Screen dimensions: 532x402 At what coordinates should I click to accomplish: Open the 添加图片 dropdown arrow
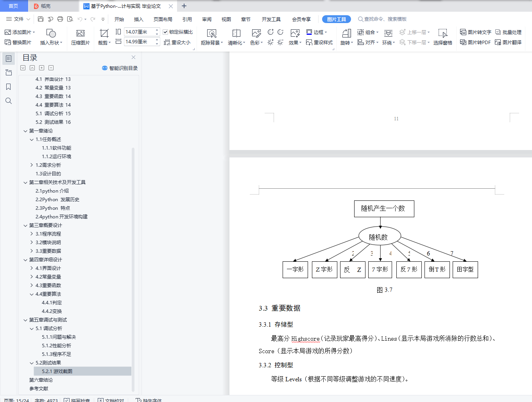pos(34,32)
